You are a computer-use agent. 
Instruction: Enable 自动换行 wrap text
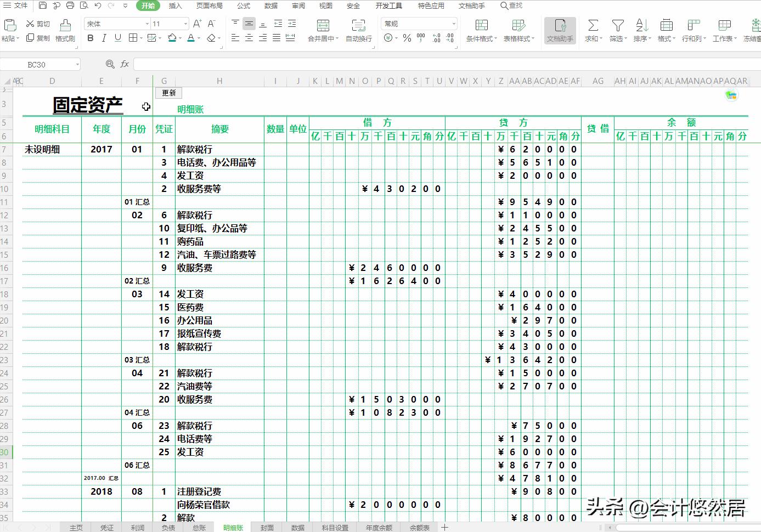(x=358, y=31)
